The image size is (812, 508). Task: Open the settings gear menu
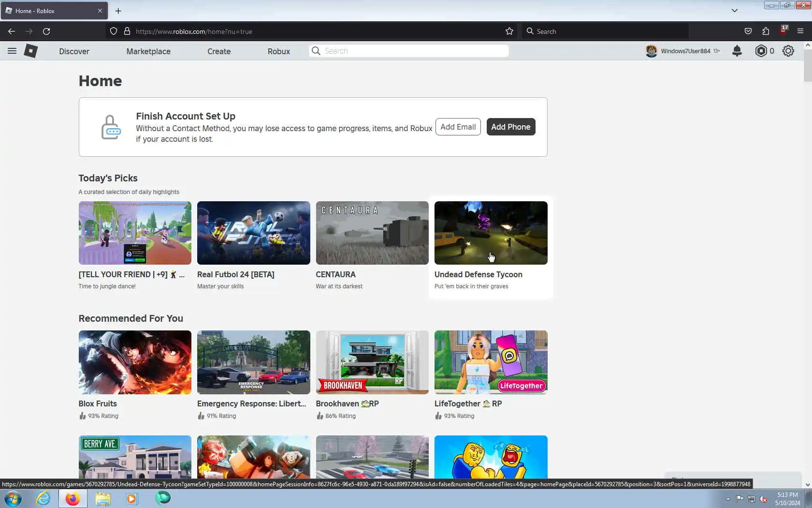(x=788, y=51)
